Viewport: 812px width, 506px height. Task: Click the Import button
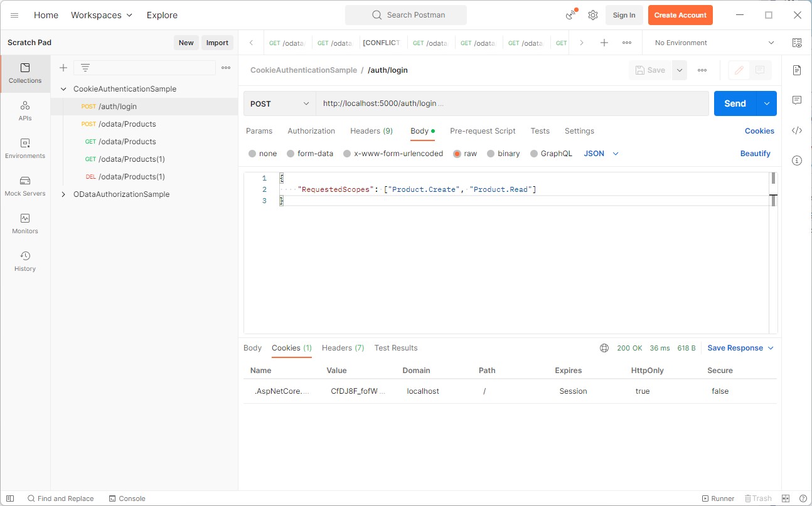(217, 43)
